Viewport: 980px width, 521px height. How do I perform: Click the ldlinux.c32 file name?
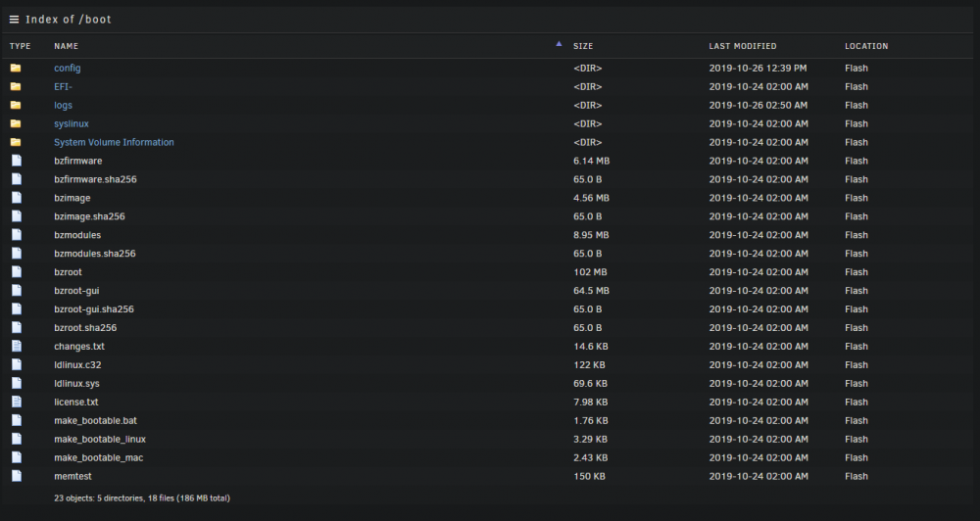pyautogui.click(x=77, y=365)
